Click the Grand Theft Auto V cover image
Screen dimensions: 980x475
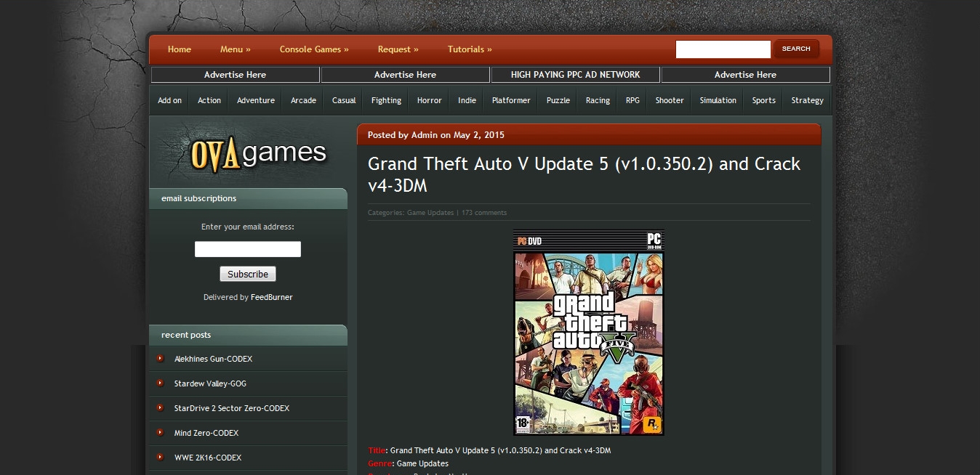coord(588,333)
